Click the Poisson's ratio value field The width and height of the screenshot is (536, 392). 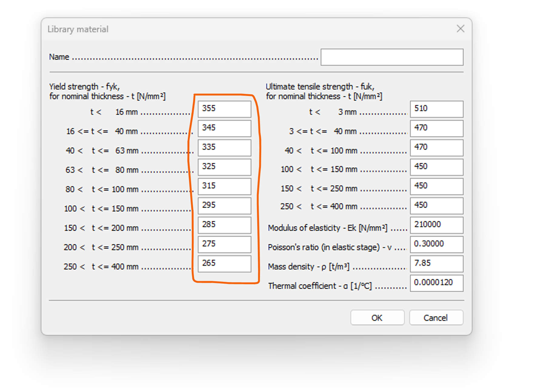tap(437, 245)
